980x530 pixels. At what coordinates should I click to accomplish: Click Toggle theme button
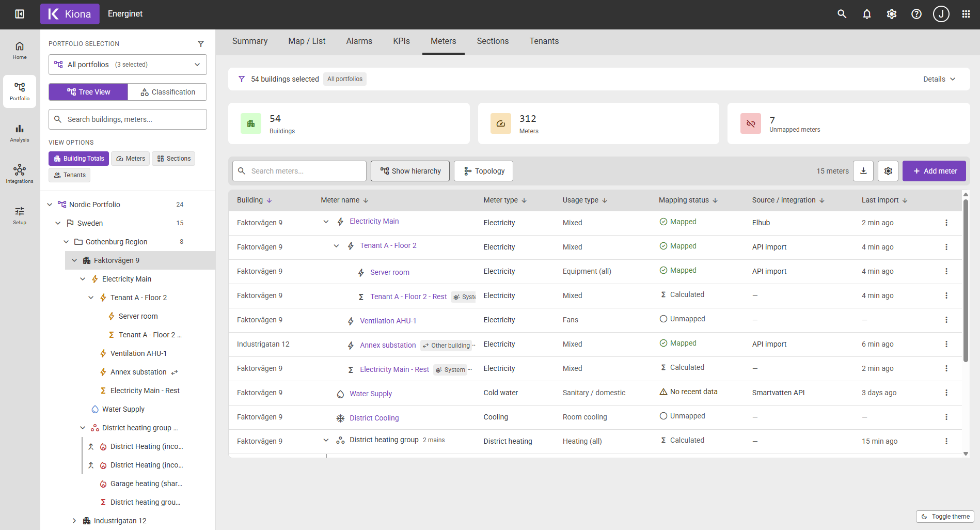point(945,517)
